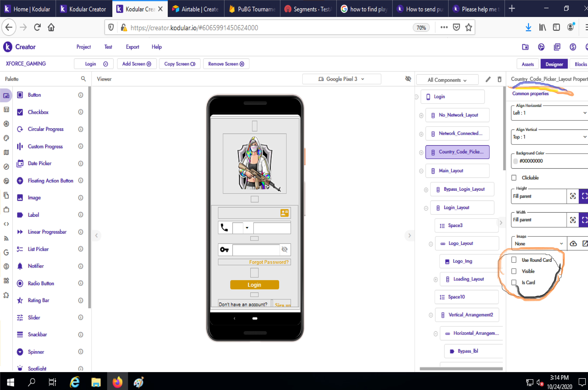Set Width to automatic icon
Viewport: 588px width, 390px height.
573,220
